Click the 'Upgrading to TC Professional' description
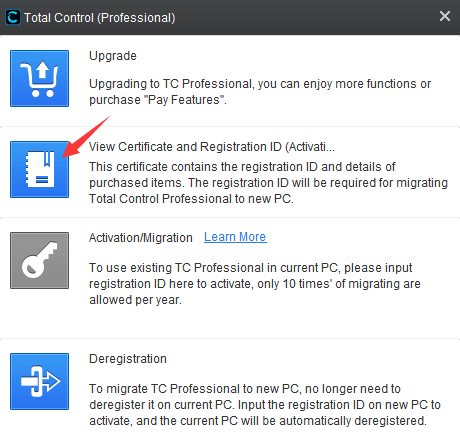The height and width of the screenshot is (448, 460). (x=260, y=92)
